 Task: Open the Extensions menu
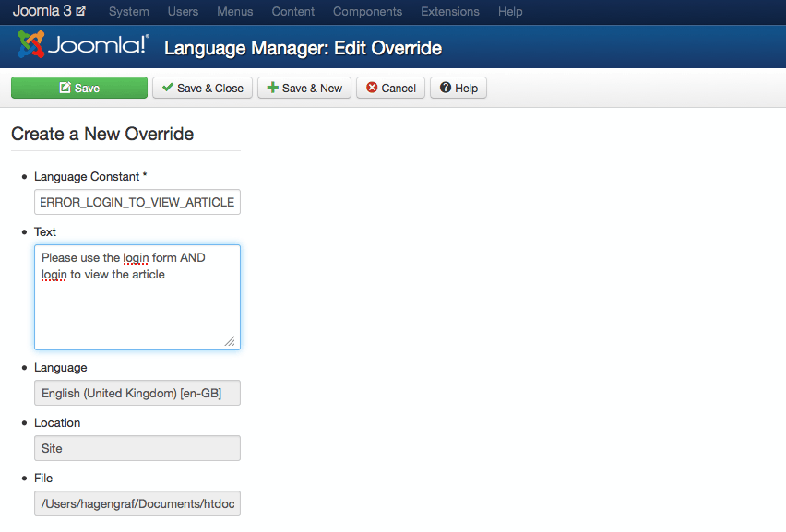click(x=449, y=12)
